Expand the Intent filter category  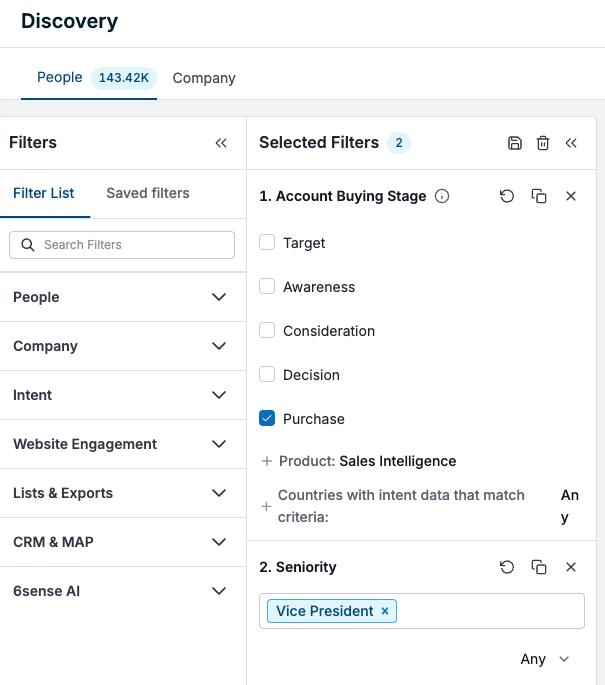tap(123, 395)
